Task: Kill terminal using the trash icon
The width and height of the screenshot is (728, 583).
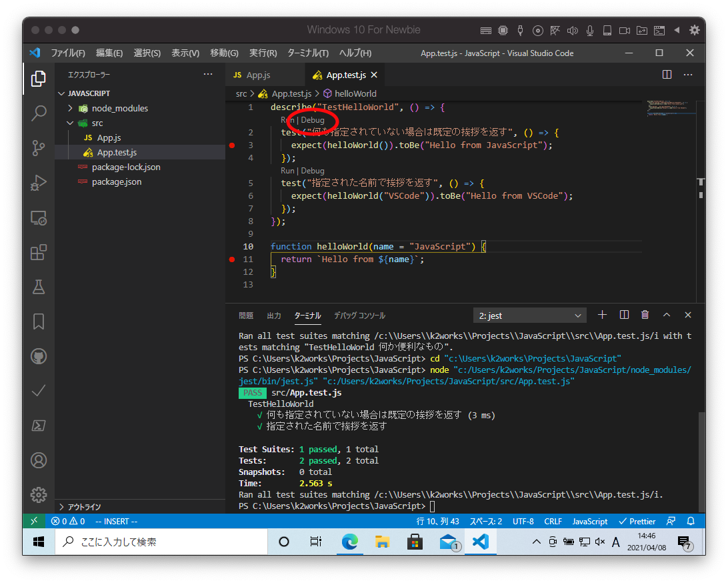Action: tap(645, 315)
